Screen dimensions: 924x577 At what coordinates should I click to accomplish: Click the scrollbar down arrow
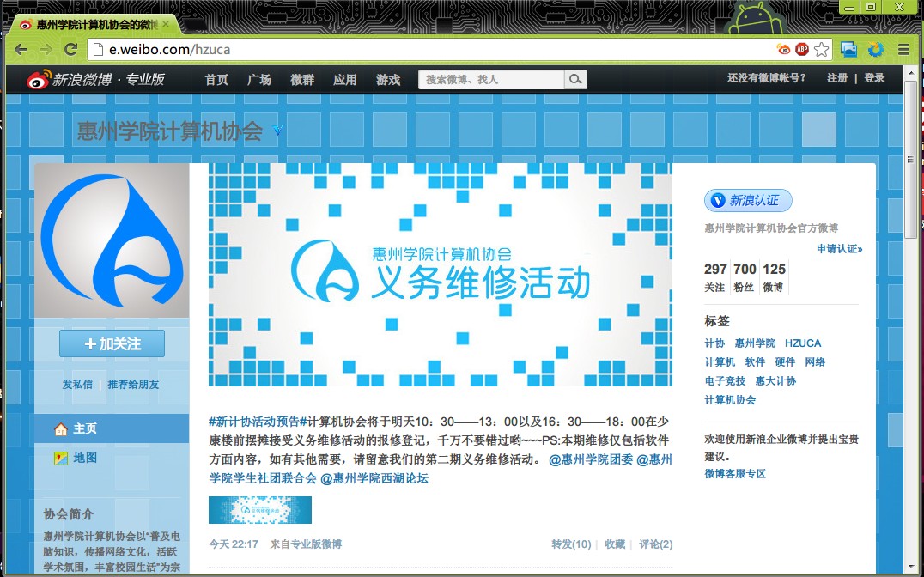click(910, 567)
